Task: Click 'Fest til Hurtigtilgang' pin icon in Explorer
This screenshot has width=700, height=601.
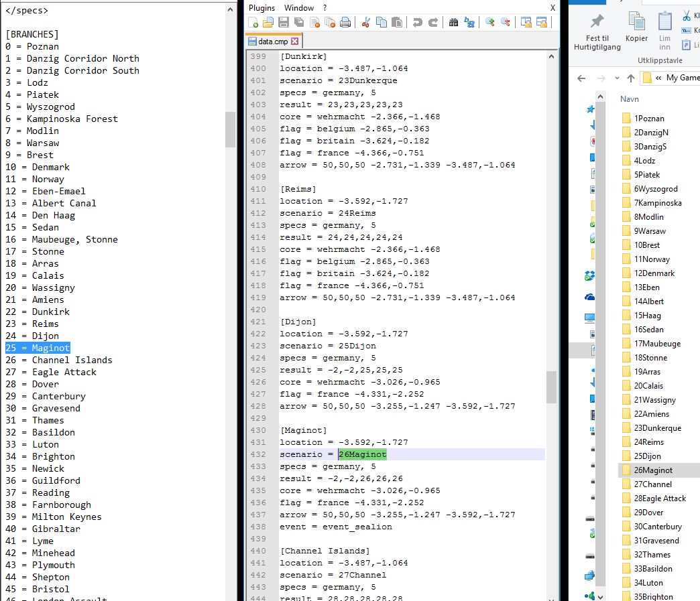Action: 597,21
